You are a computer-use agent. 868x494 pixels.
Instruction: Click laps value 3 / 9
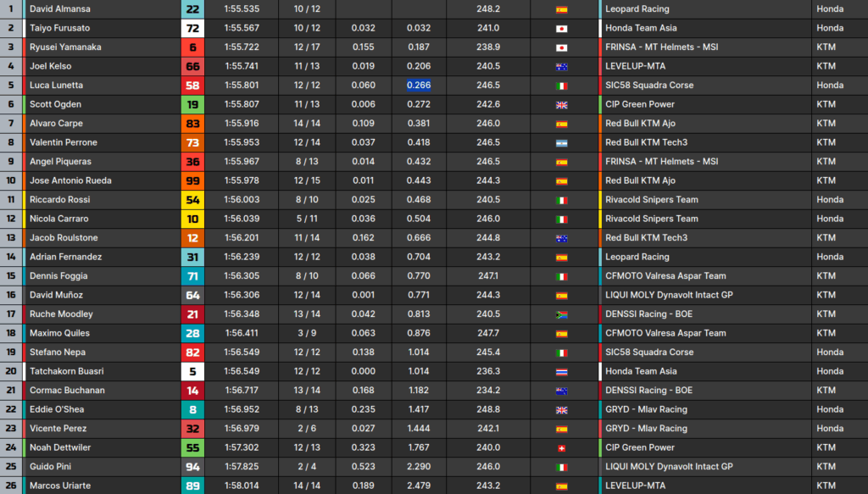(x=307, y=333)
